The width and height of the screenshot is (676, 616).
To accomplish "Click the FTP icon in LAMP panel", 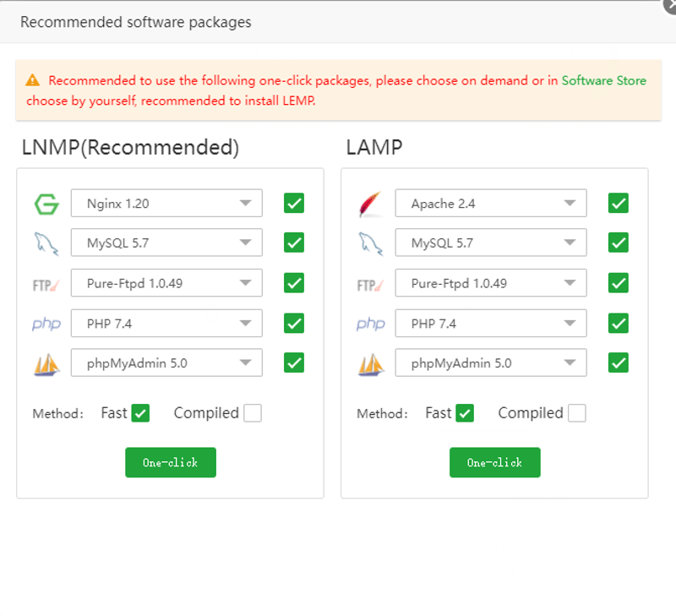I will tap(370, 285).
